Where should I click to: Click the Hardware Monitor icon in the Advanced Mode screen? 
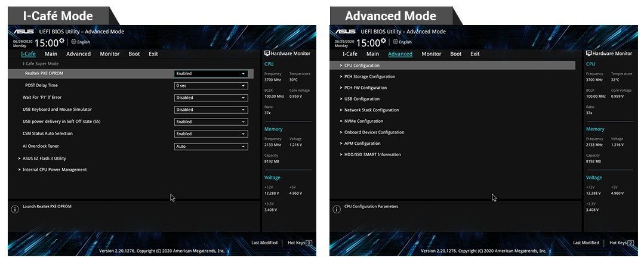click(x=589, y=54)
